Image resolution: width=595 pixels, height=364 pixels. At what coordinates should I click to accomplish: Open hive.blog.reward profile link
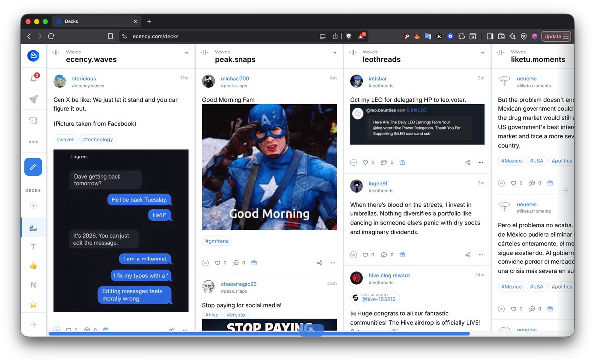pyautogui.click(x=389, y=275)
